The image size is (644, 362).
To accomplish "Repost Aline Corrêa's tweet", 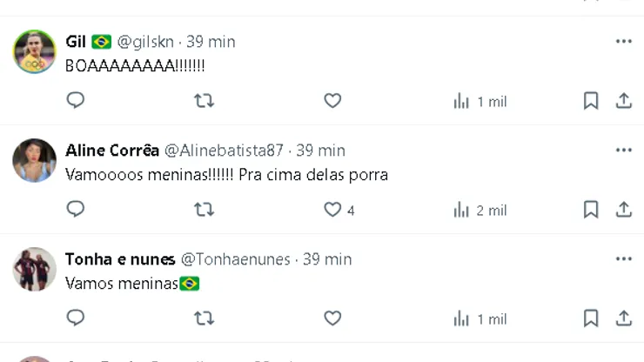I will (204, 210).
